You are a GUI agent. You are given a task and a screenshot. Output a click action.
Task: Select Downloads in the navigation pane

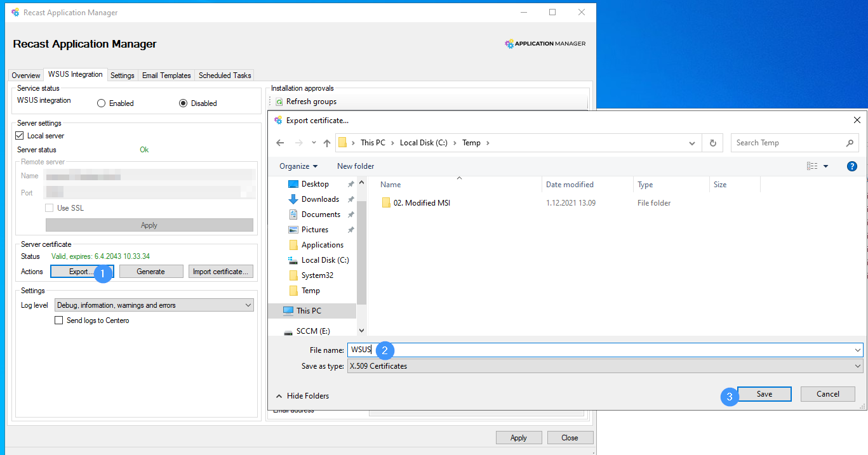[x=320, y=199]
